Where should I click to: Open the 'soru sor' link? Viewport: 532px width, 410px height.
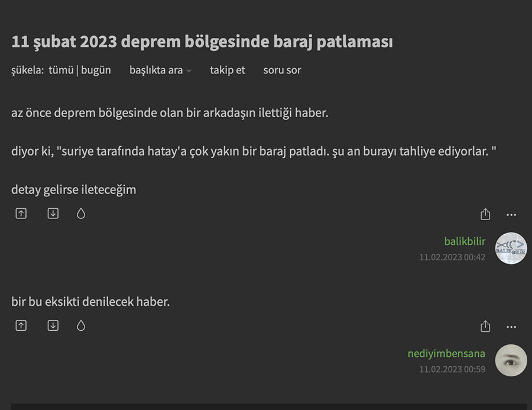point(282,70)
